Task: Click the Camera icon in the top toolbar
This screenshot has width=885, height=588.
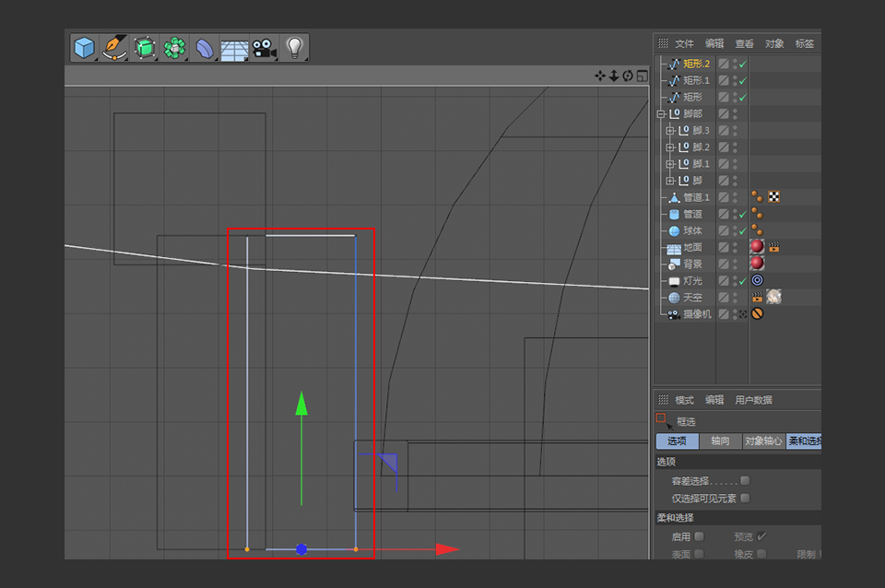Action: pyautogui.click(x=265, y=49)
